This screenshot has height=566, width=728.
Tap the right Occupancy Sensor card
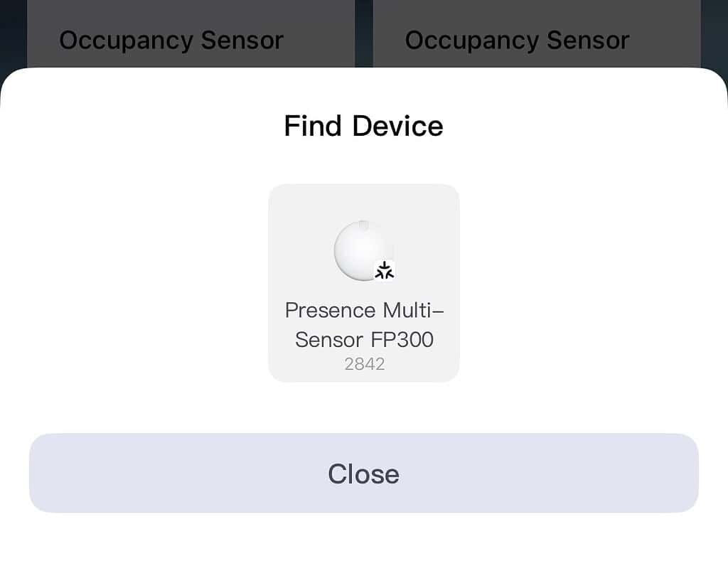point(536,34)
